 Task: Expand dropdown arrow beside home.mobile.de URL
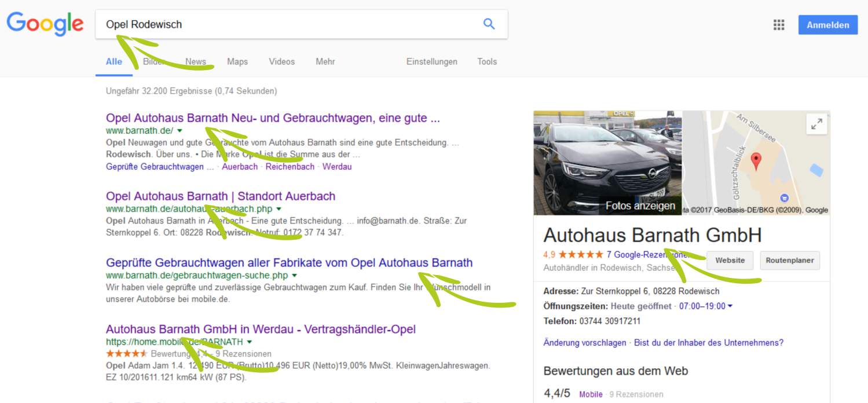(x=249, y=342)
